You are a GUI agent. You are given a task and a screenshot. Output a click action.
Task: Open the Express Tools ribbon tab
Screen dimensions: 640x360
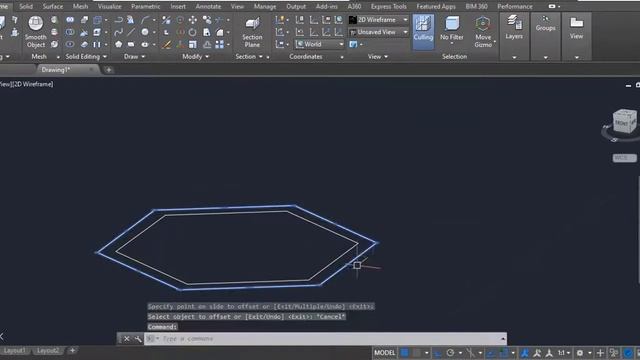pos(389,7)
